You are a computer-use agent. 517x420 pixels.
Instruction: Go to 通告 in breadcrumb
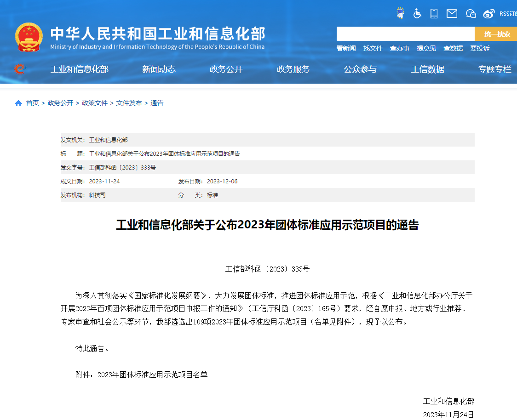[x=157, y=103]
